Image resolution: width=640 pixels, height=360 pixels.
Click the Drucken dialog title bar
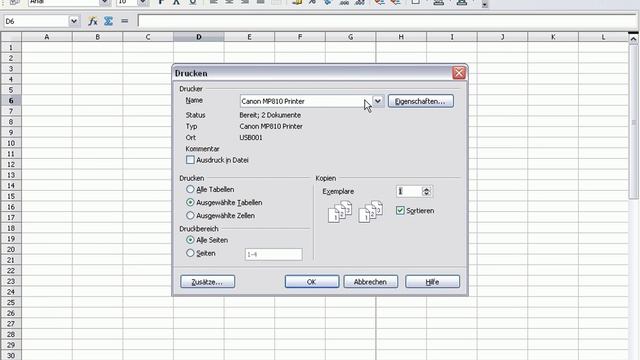coord(312,73)
